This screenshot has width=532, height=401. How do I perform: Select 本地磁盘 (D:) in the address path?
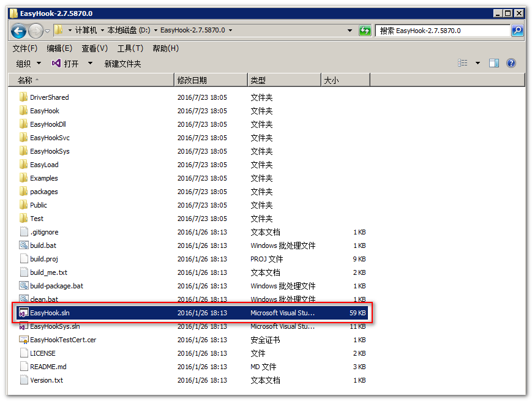pos(129,30)
